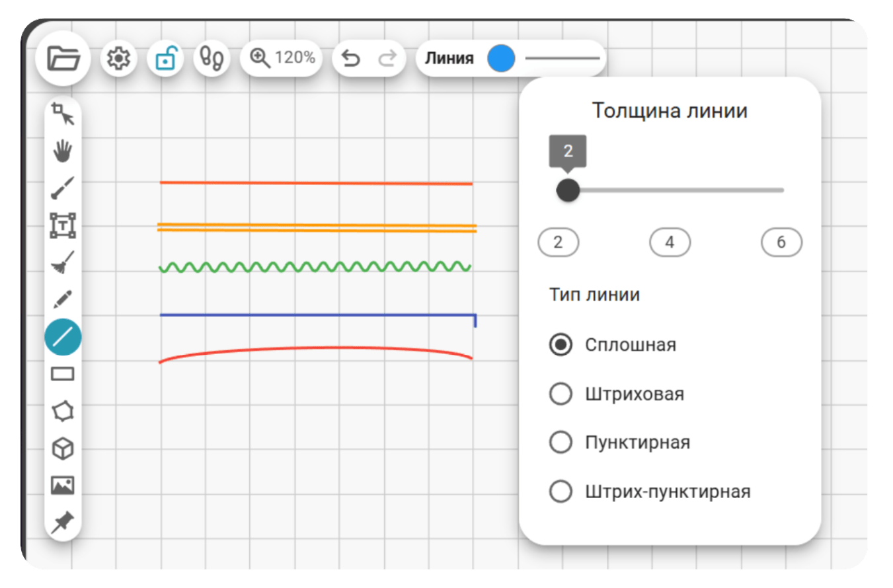The height and width of the screenshot is (588, 893).
Task: Select the broom eraser tool
Action: pos(63,263)
